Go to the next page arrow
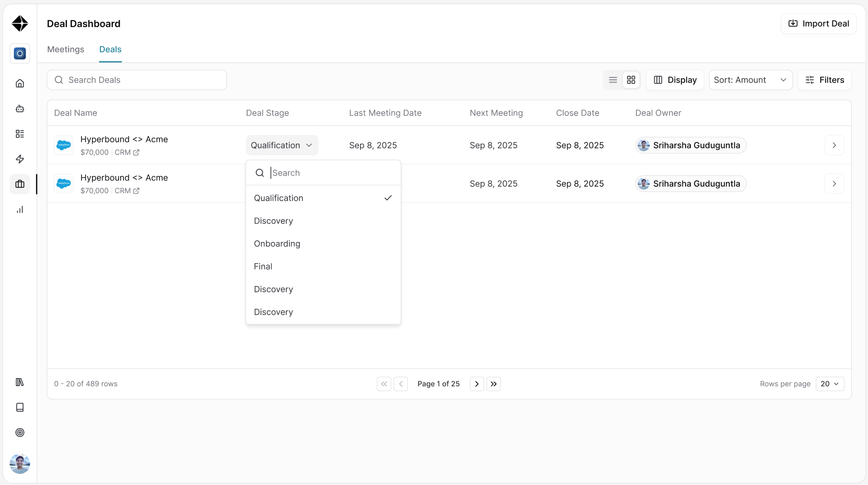This screenshot has height=485, width=868. tap(477, 384)
